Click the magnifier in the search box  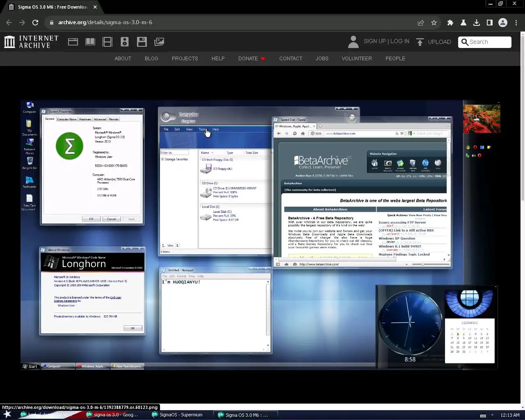[x=465, y=42]
